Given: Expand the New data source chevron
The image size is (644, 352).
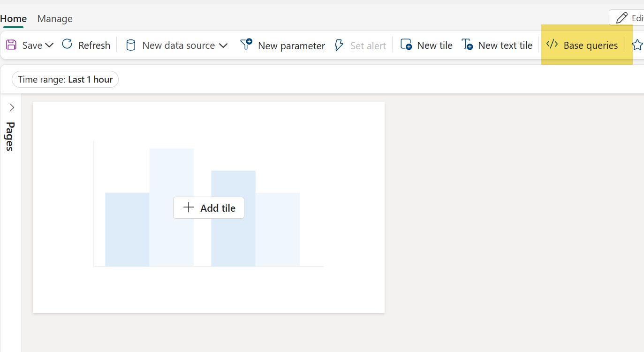Looking at the screenshot, I should 223,46.
